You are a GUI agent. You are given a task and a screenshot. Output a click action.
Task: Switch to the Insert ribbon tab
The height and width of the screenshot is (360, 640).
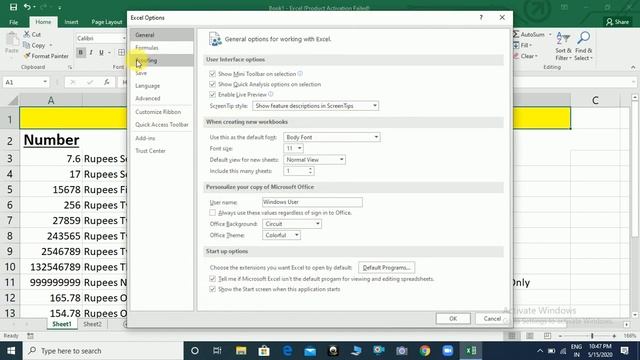71,22
